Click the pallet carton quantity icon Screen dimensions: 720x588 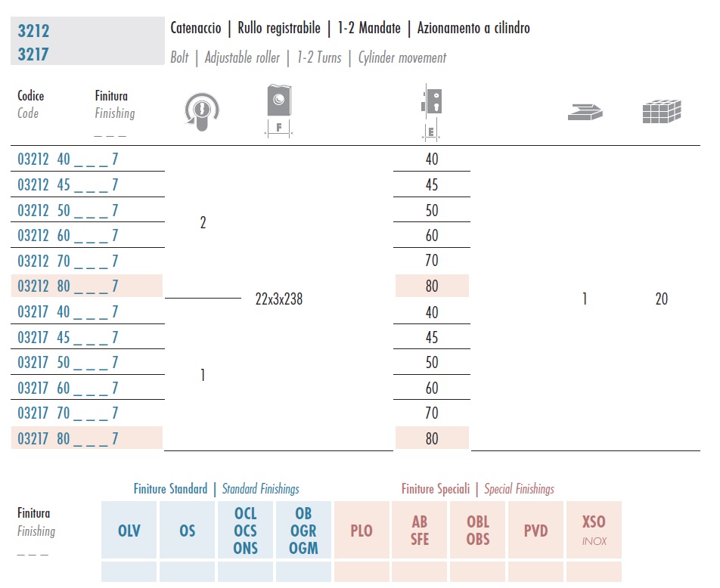click(661, 112)
